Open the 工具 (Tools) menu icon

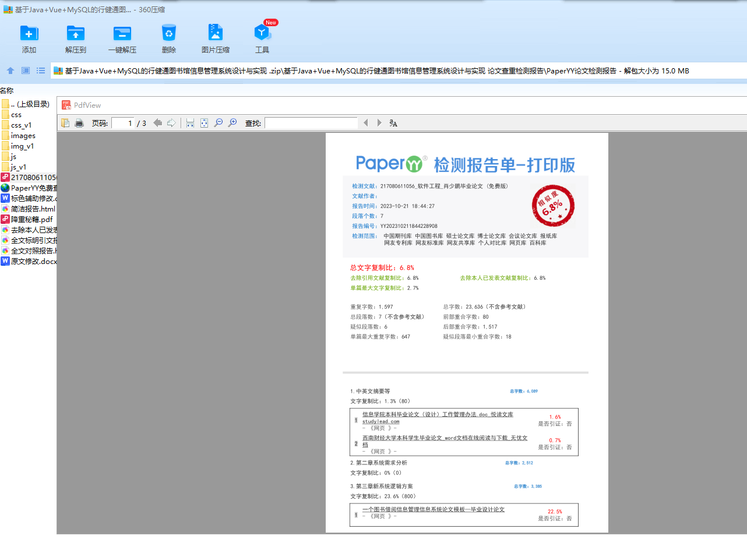pyautogui.click(x=262, y=33)
